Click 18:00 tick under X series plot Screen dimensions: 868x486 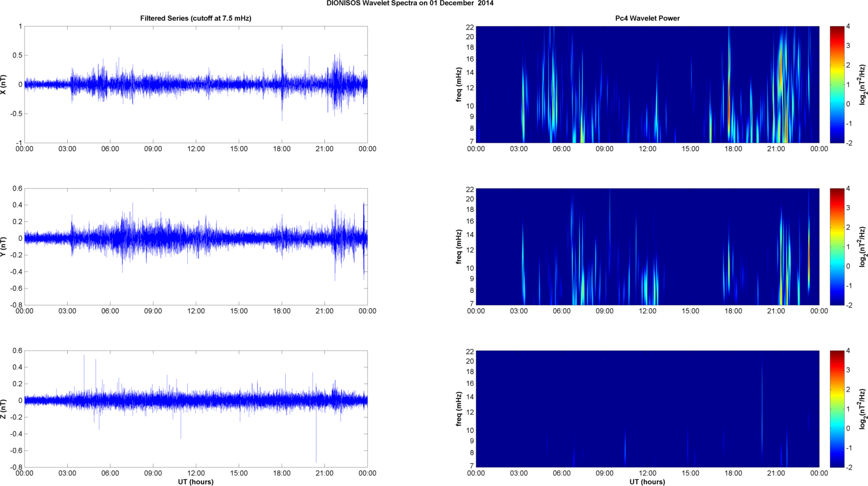(282, 149)
